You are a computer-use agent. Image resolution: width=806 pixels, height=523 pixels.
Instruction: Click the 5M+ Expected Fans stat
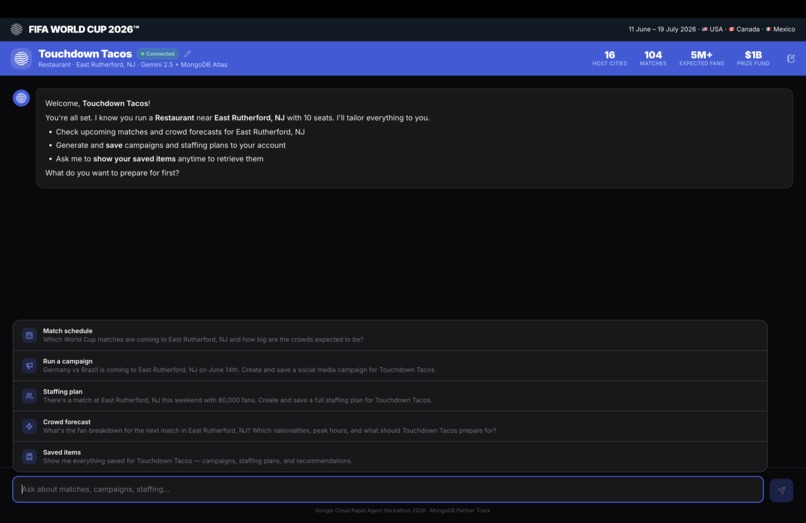coord(702,58)
